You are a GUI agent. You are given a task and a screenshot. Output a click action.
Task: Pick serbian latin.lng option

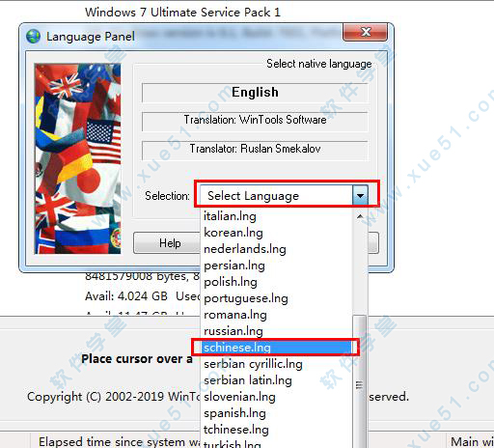(x=277, y=380)
